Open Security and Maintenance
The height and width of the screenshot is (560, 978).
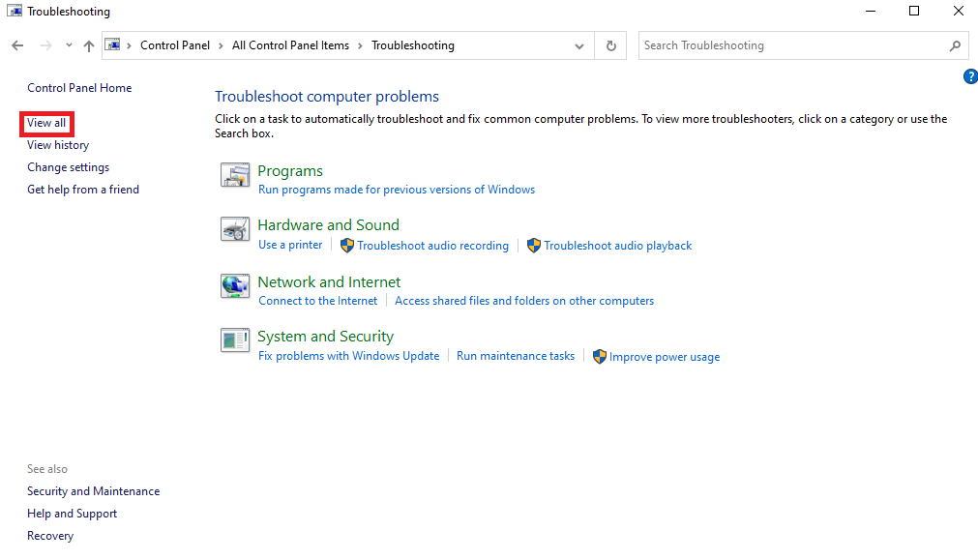93,491
